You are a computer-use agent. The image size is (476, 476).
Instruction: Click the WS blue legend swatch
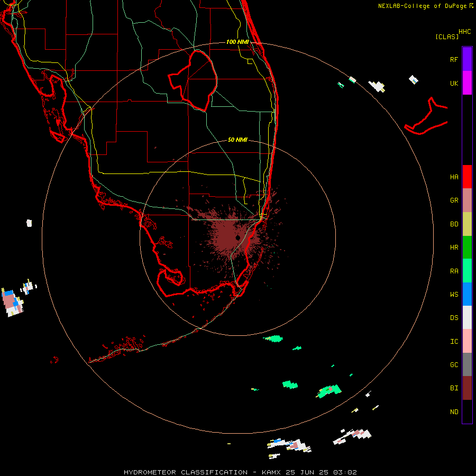coord(467,294)
